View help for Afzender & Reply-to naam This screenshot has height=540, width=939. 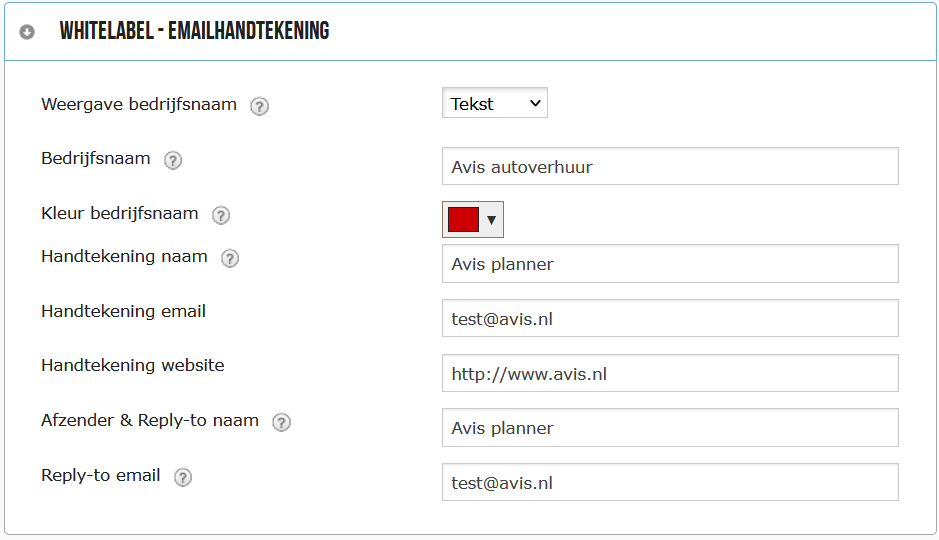click(x=281, y=423)
